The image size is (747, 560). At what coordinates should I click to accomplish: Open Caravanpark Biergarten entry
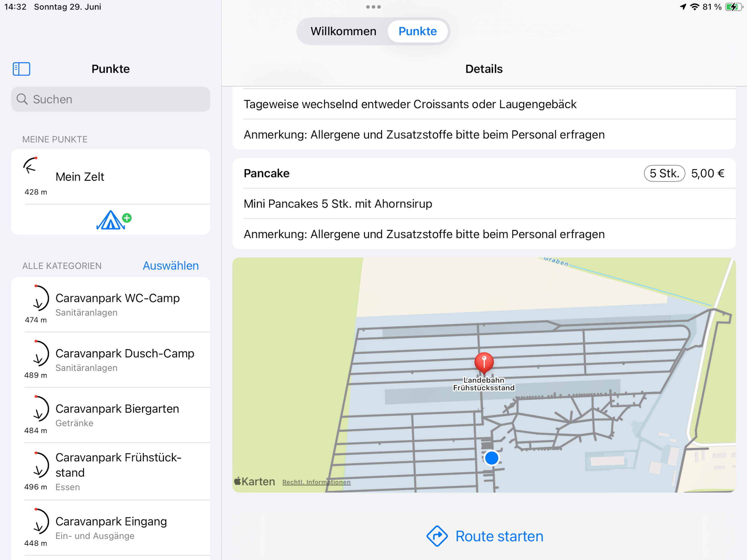(x=111, y=415)
